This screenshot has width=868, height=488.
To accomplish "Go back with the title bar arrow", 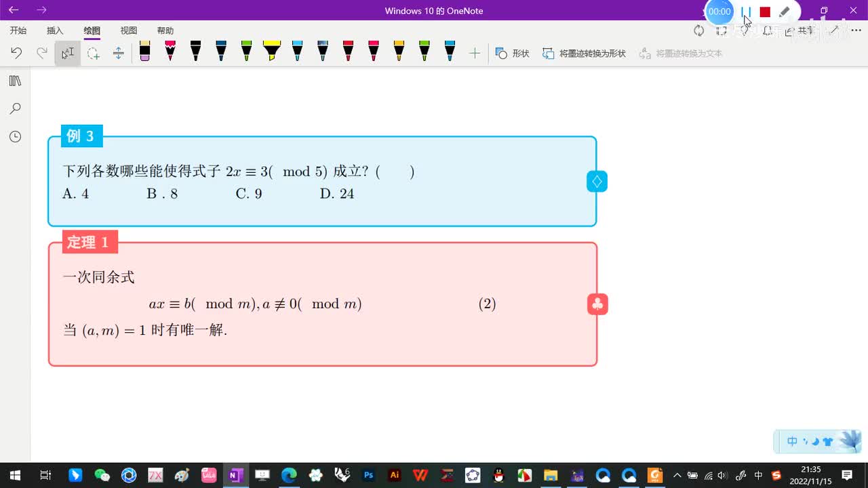I will (x=14, y=10).
